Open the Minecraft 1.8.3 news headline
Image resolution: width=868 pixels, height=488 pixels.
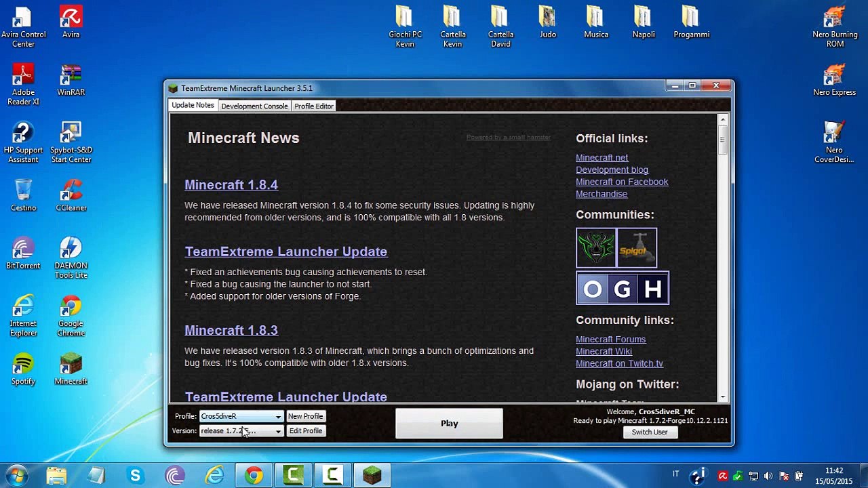231,330
